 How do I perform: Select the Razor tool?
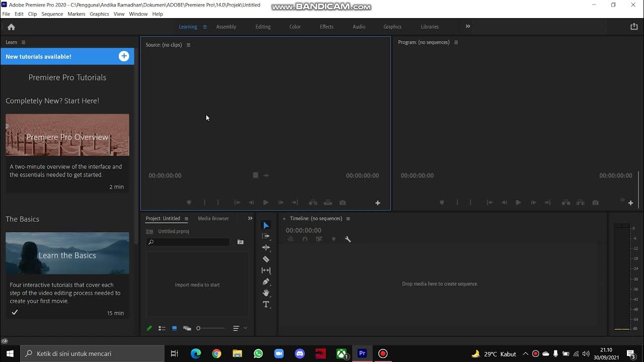[x=266, y=259]
